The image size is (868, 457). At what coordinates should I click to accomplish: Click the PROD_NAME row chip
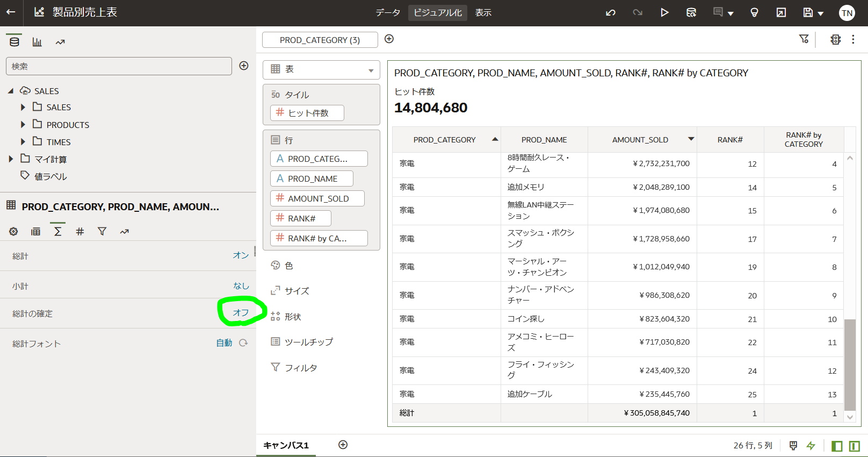312,178
